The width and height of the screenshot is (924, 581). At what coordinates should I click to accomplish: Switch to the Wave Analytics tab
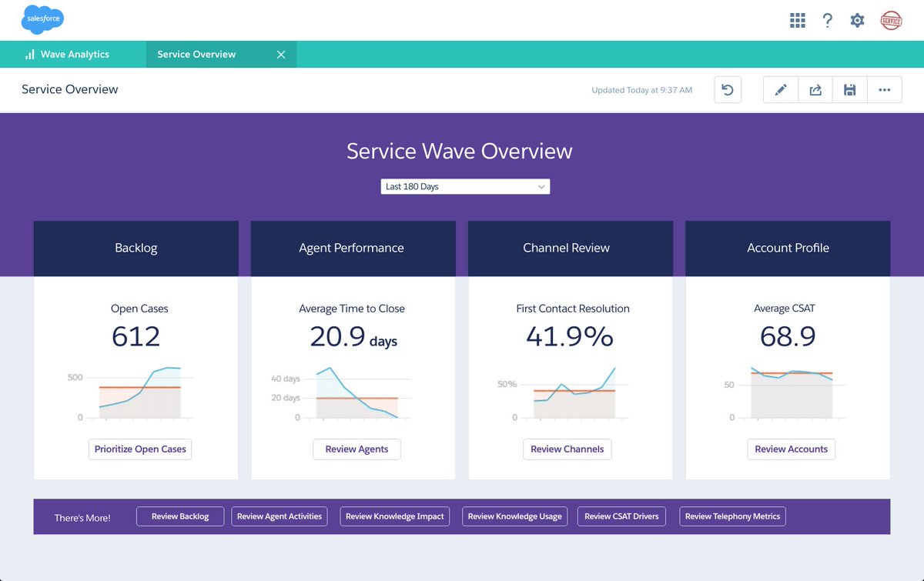pyautogui.click(x=73, y=55)
